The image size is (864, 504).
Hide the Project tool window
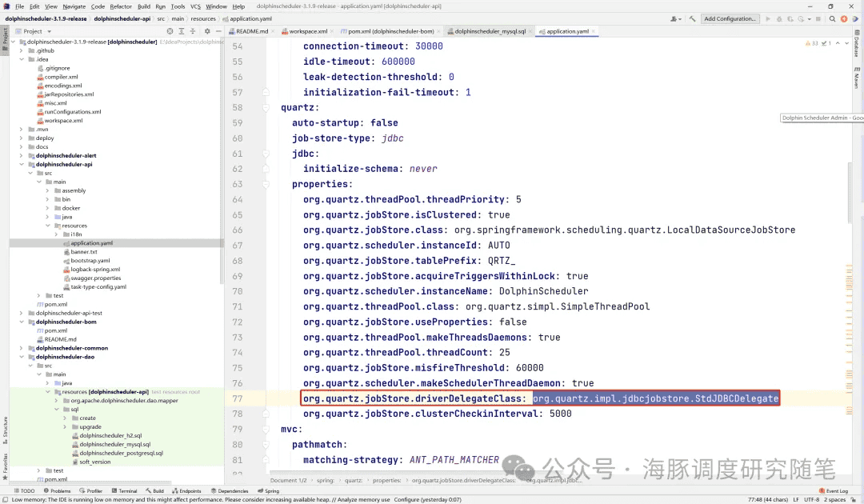[219, 31]
